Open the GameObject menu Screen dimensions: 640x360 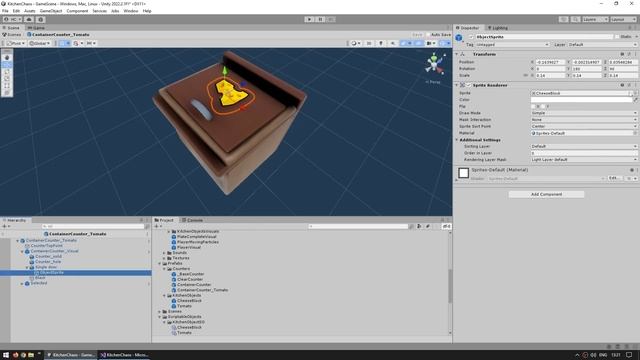click(51, 11)
